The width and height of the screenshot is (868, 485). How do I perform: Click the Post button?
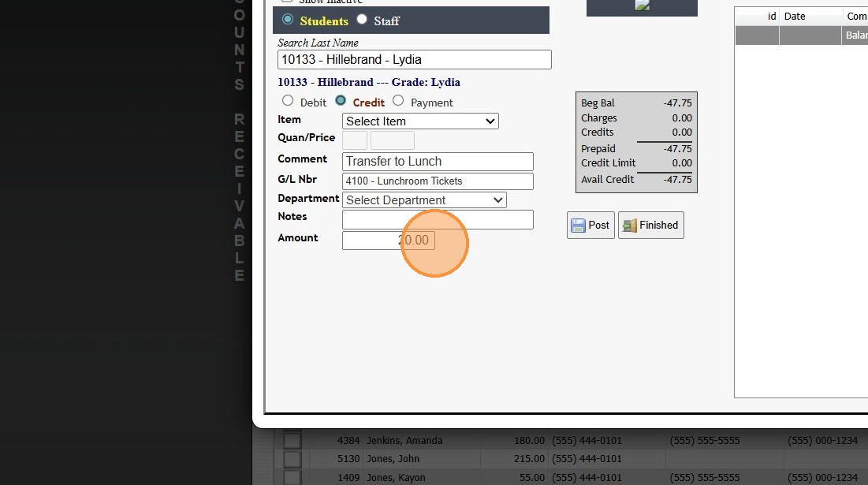pos(590,226)
